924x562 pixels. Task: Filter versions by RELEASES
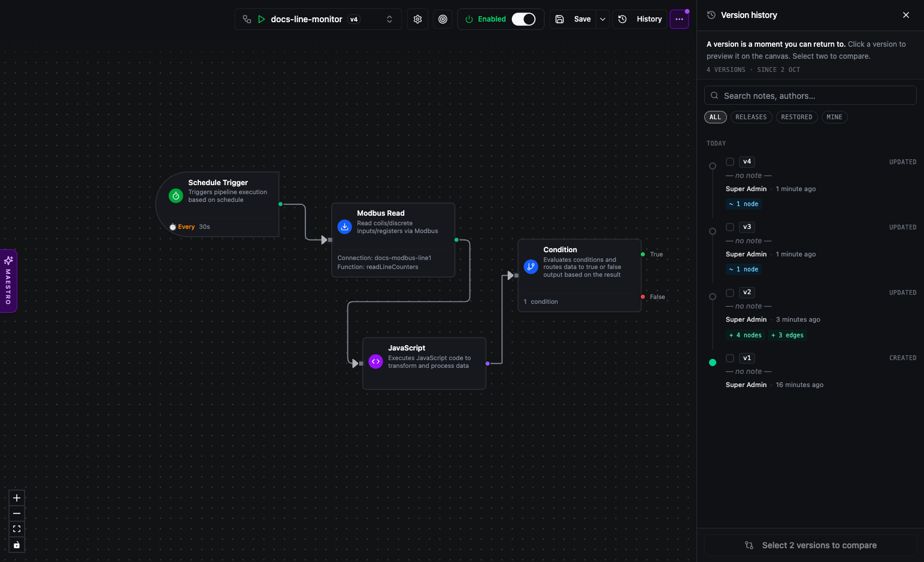[x=751, y=117]
